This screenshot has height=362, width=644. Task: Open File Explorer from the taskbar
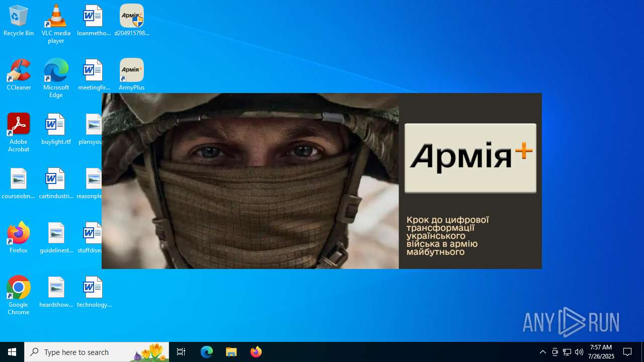click(x=231, y=352)
